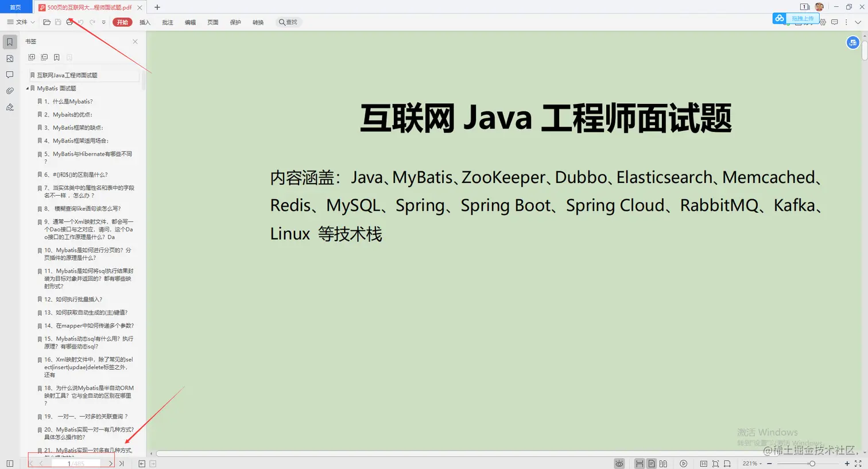
Task: Toggle eye protection mode icon
Action: [x=619, y=463]
